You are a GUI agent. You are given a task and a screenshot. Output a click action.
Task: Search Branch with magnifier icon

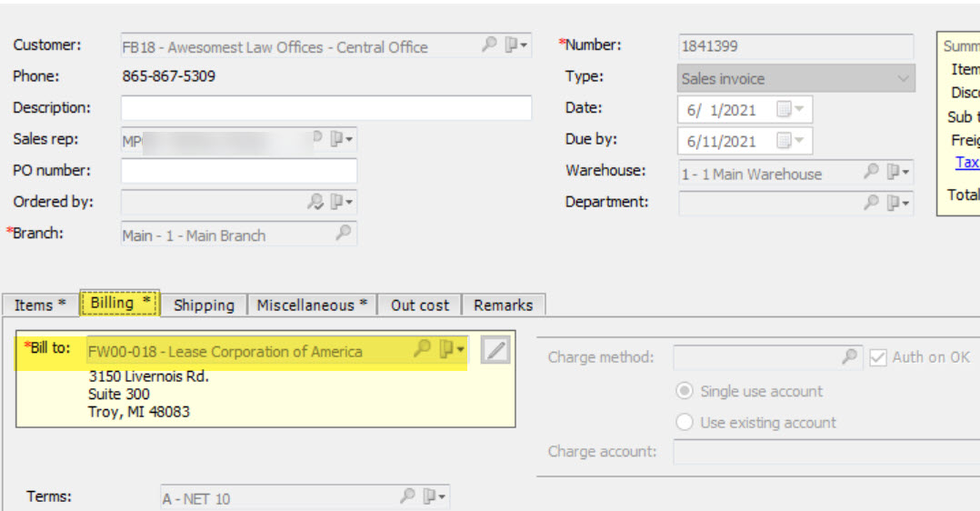point(343,234)
